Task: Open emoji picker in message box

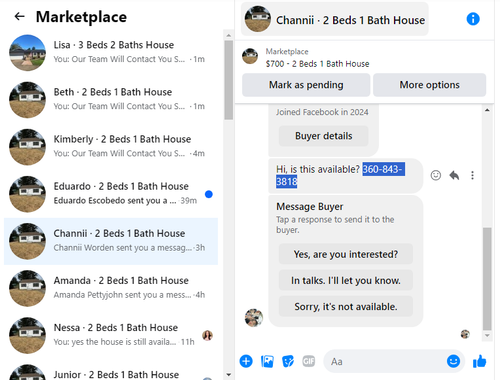Action: click(453, 361)
